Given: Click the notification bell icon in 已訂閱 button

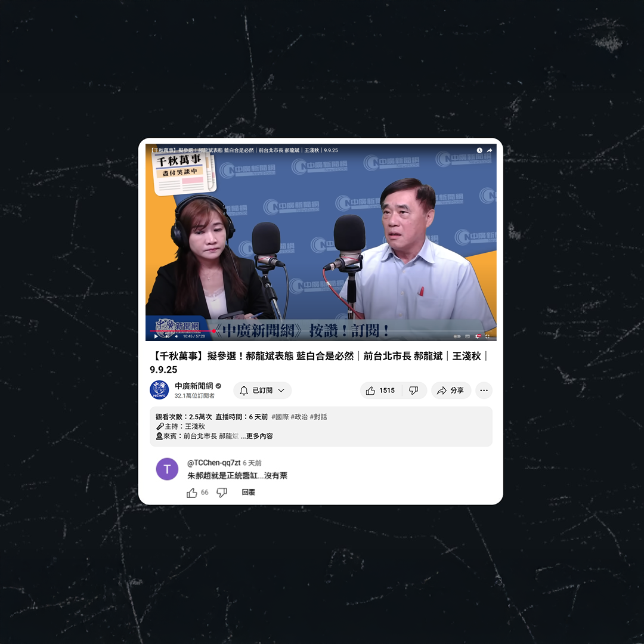Looking at the screenshot, I should point(244,390).
